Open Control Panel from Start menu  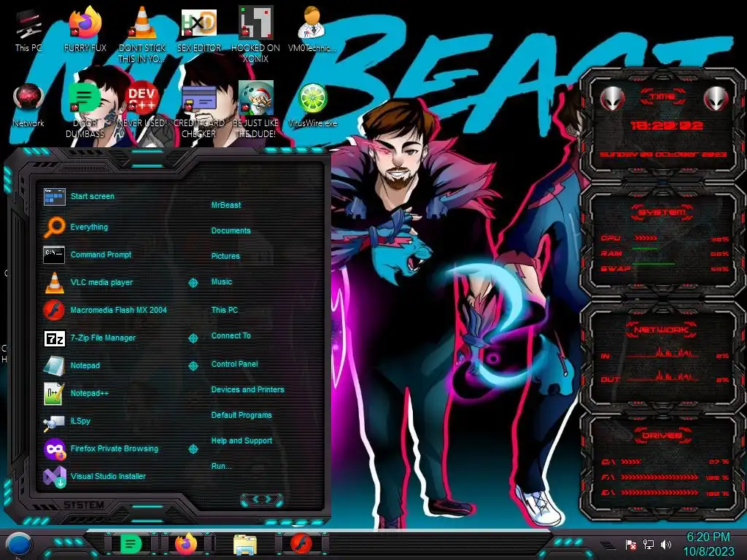(234, 364)
